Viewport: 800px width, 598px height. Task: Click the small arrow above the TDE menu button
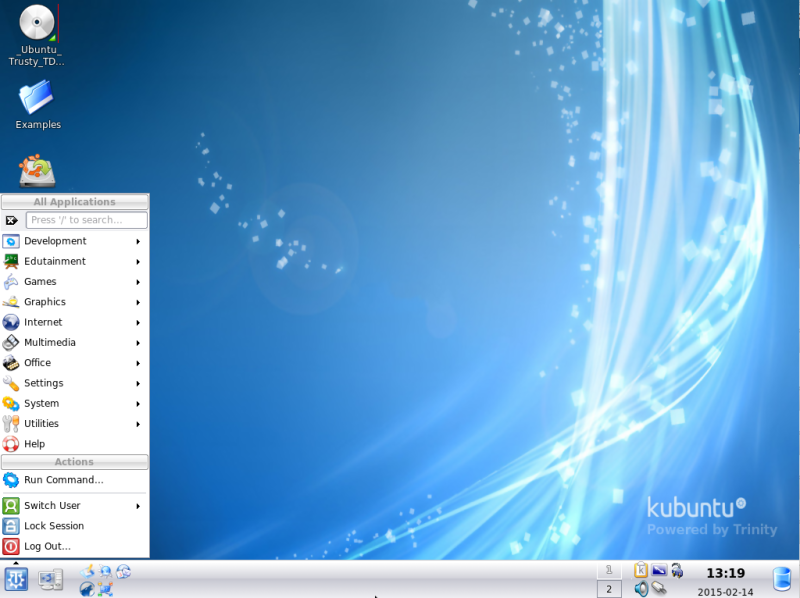tap(16, 563)
